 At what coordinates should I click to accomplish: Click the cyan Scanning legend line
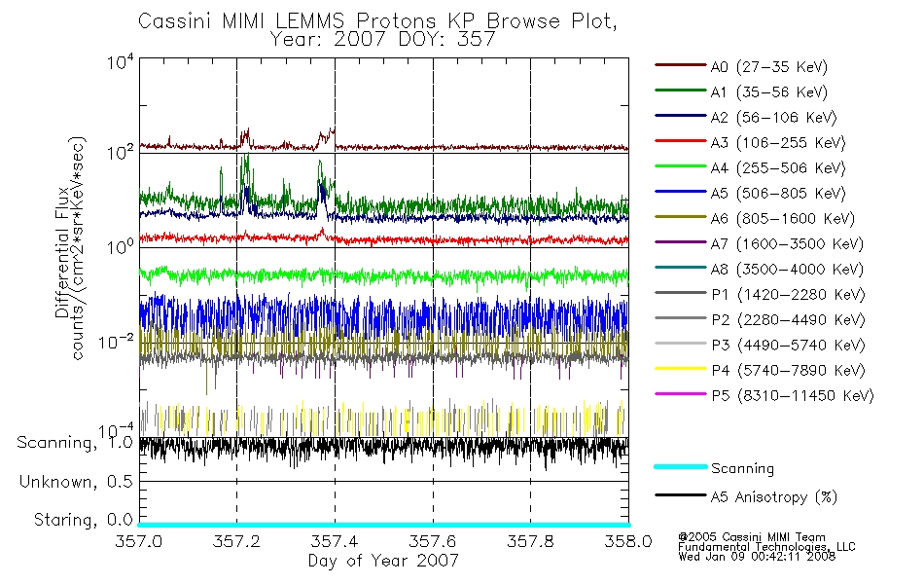click(x=681, y=466)
